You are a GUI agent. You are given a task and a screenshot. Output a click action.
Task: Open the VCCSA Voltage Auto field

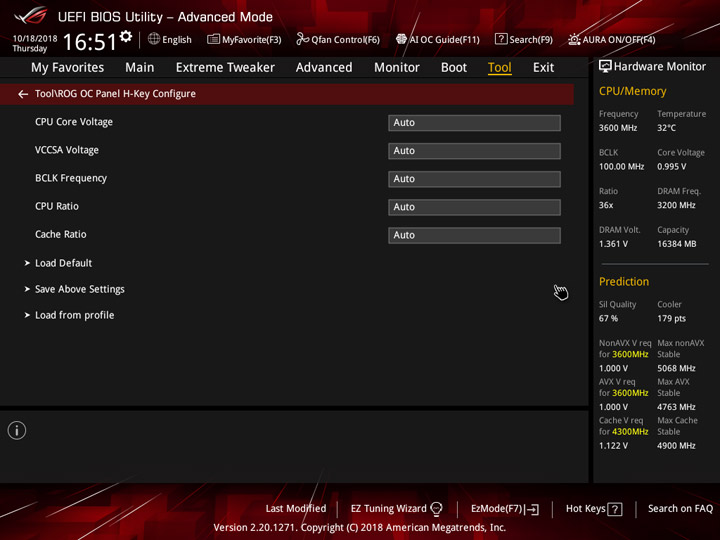pos(474,151)
